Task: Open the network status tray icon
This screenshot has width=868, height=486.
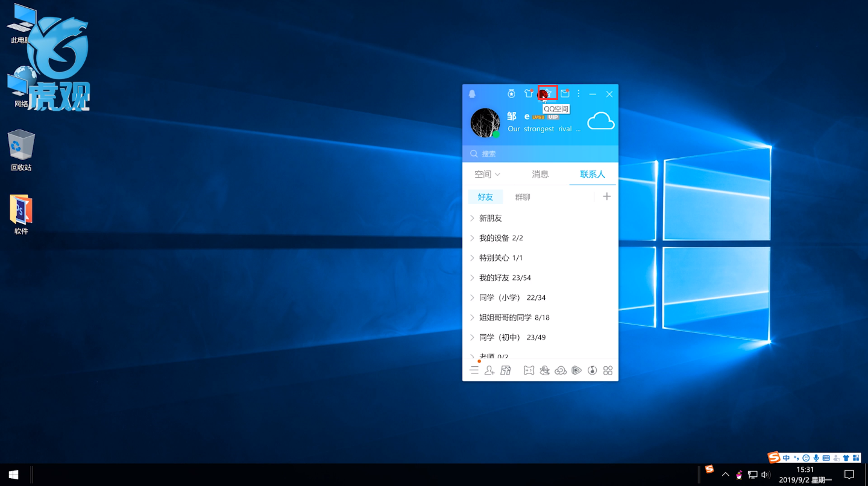Action: pos(752,475)
